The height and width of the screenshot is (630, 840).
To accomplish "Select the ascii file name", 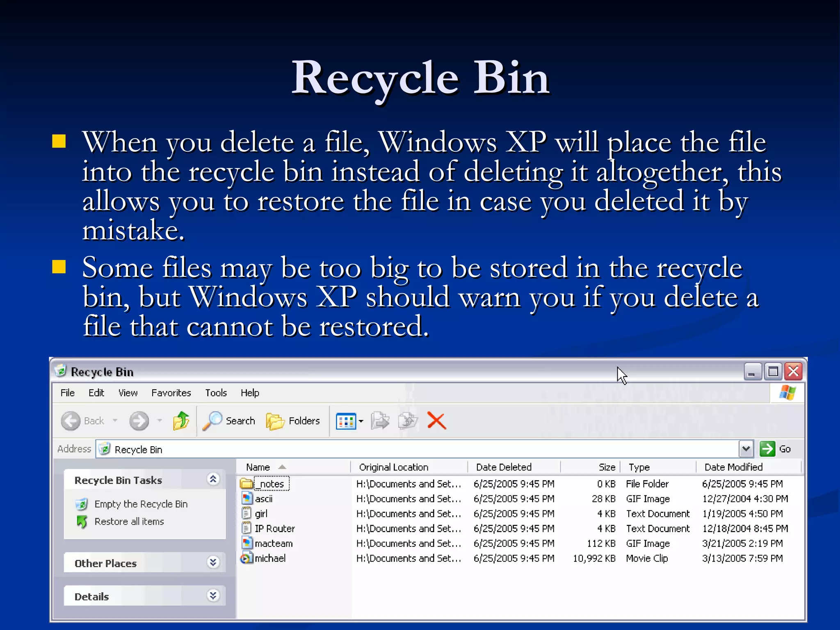I will tap(264, 499).
